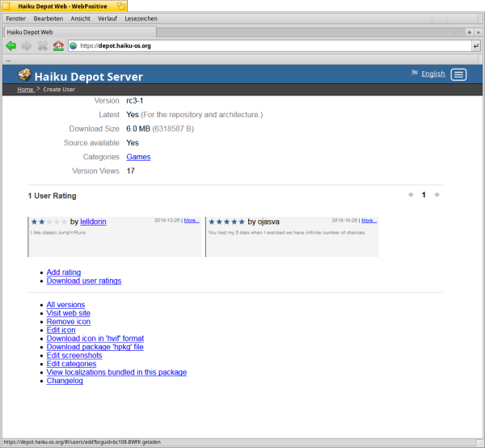Open the Games category link

tap(138, 157)
